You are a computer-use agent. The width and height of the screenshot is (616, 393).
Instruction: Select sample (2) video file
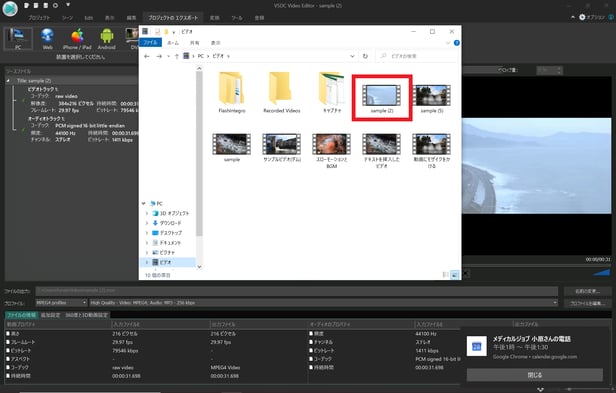382,98
